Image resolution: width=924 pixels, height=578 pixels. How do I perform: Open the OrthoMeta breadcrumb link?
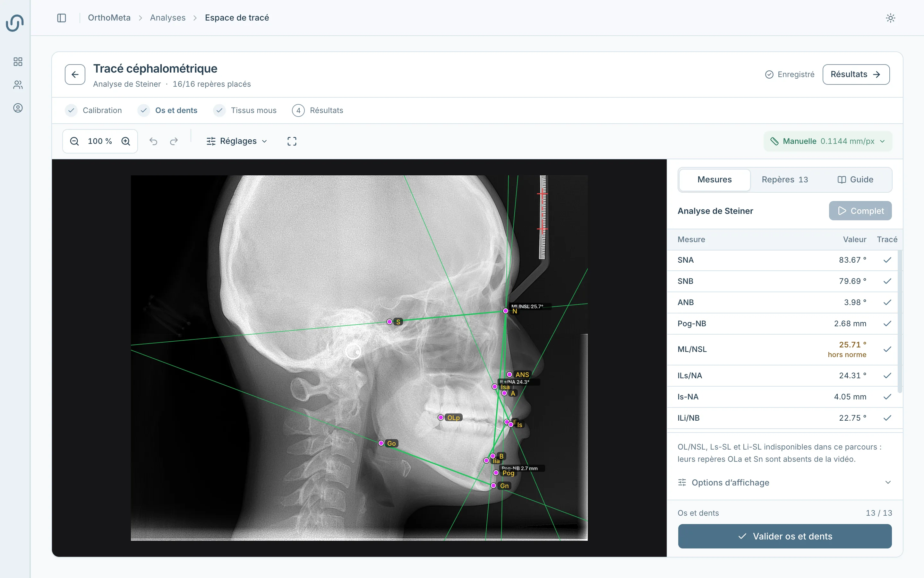(109, 18)
